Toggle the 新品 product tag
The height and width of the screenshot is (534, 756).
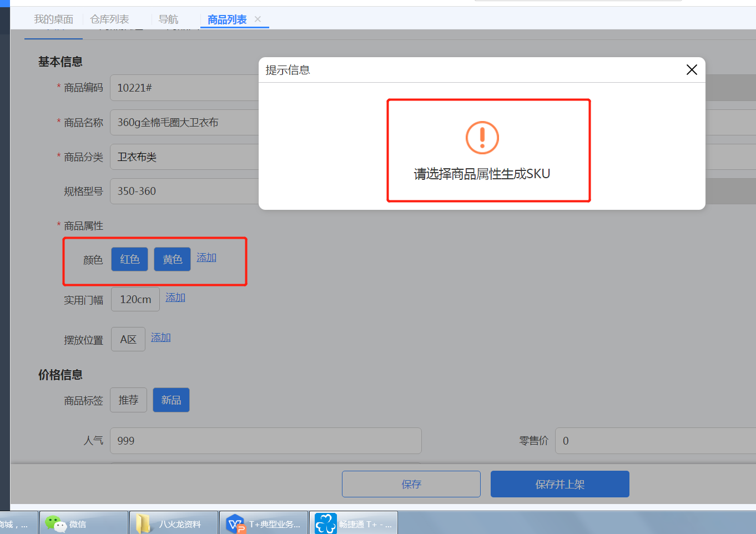[x=171, y=400]
